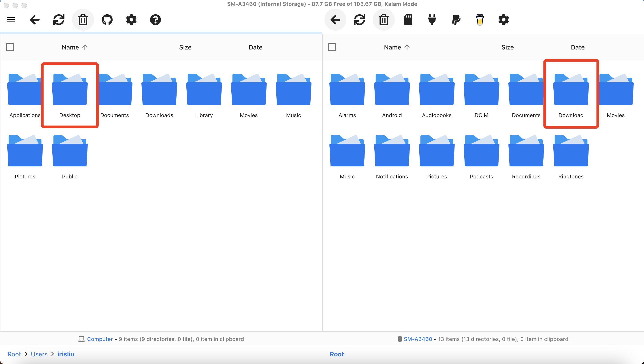Open settings gear in the local pane toolbar
The height and width of the screenshot is (364, 644).
click(131, 20)
